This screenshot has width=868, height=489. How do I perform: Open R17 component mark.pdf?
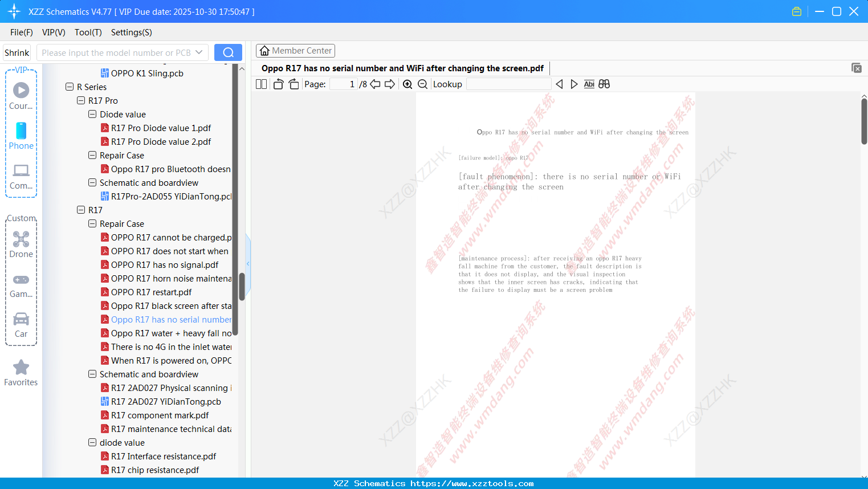coord(155,415)
